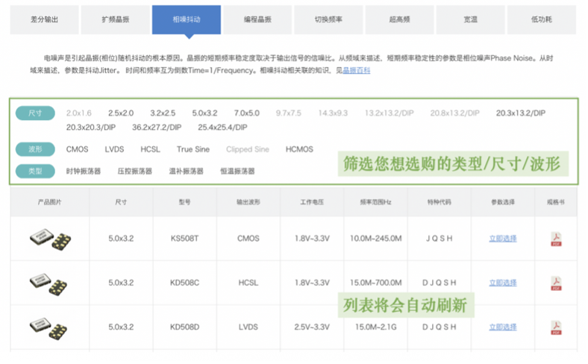Select the 低功耗 tab
The height and width of the screenshot is (364, 588).
(542, 19)
